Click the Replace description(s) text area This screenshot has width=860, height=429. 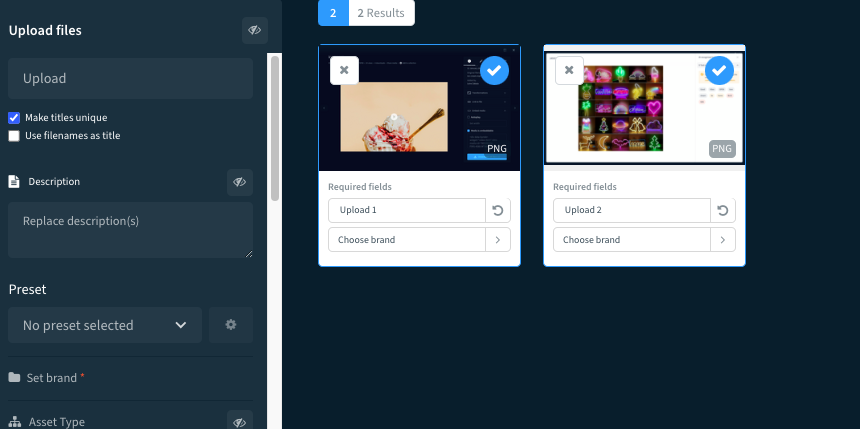(x=131, y=230)
